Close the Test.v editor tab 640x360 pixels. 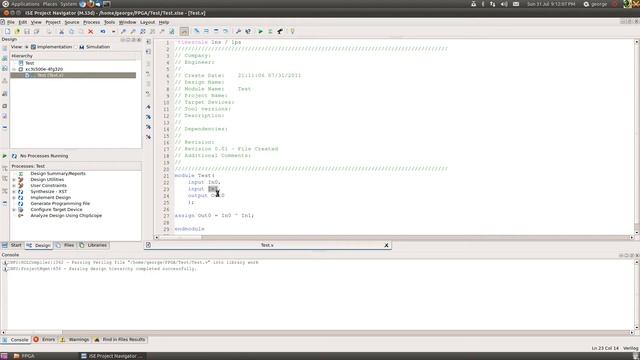click(386, 245)
